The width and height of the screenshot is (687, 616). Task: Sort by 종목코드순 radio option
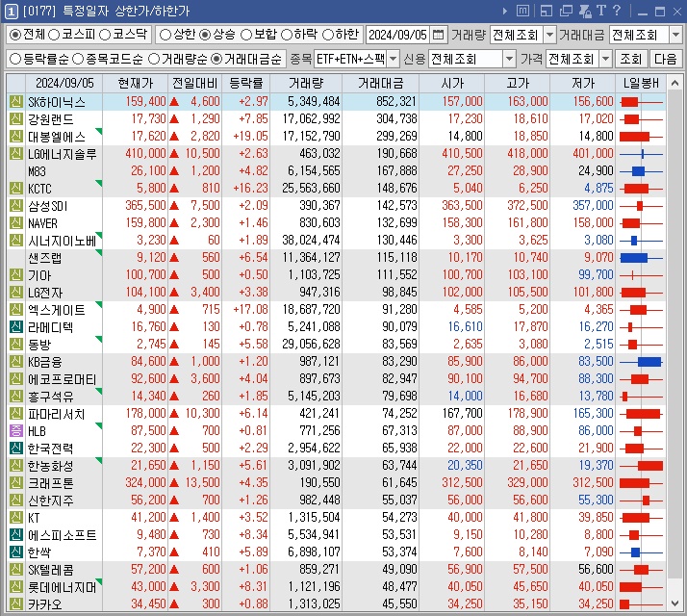(78, 59)
